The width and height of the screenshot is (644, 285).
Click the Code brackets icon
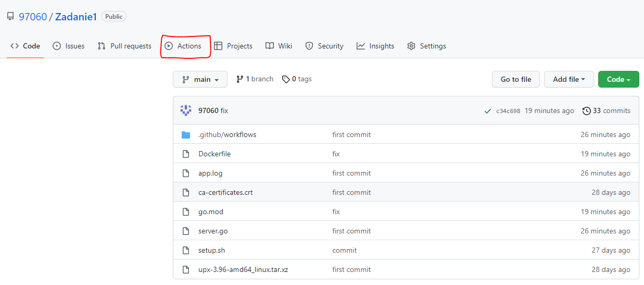point(15,46)
